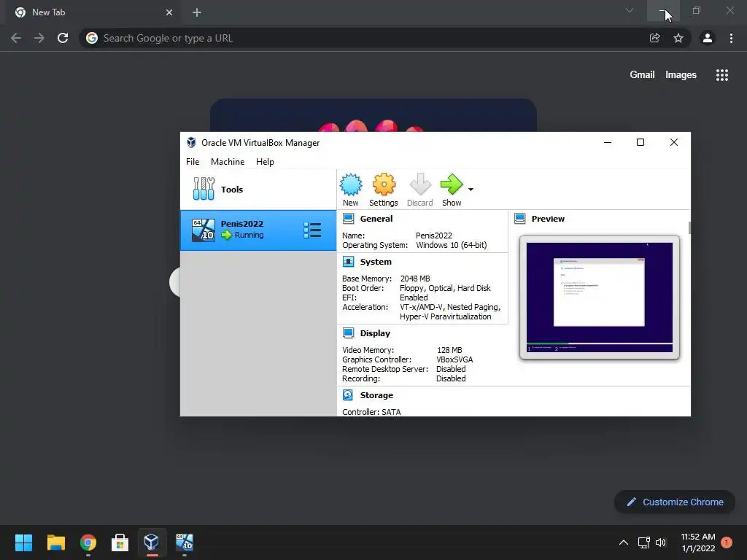Open Microsoft Store from taskbar

coord(120,542)
